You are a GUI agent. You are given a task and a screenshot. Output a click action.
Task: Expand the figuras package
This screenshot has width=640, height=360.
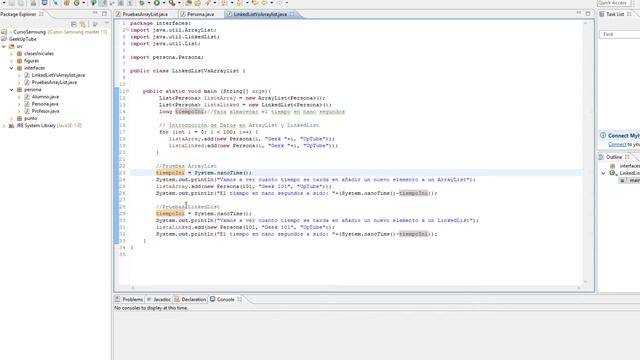[x=11, y=61]
